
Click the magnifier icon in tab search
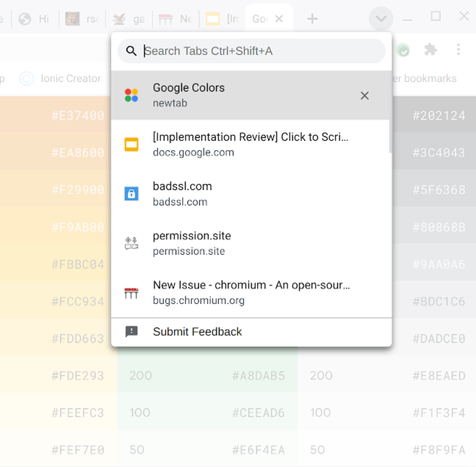coord(132,52)
